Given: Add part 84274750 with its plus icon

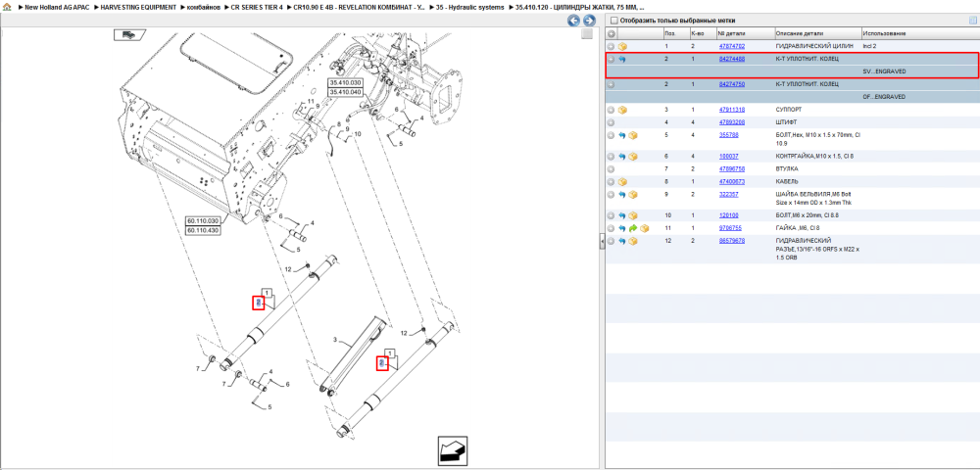Looking at the screenshot, I should coord(612,84).
